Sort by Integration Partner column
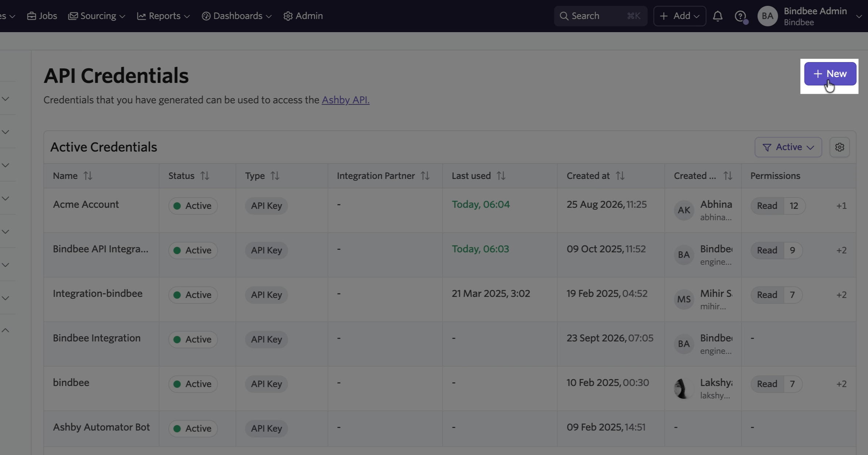The width and height of the screenshot is (868, 455). coord(425,176)
